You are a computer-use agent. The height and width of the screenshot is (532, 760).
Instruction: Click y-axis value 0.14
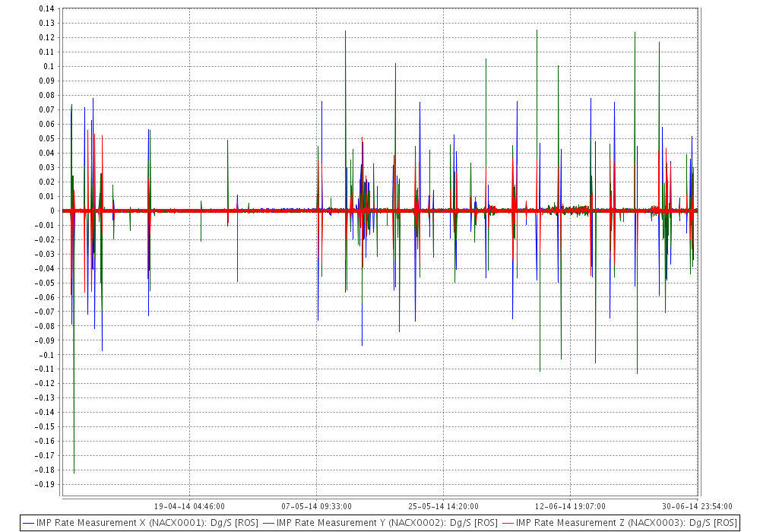(x=47, y=8)
